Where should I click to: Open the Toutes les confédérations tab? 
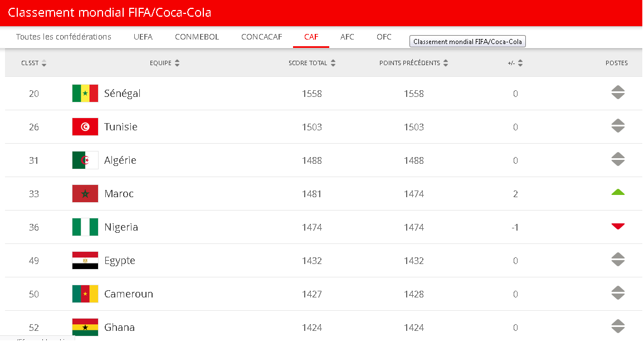[64, 37]
